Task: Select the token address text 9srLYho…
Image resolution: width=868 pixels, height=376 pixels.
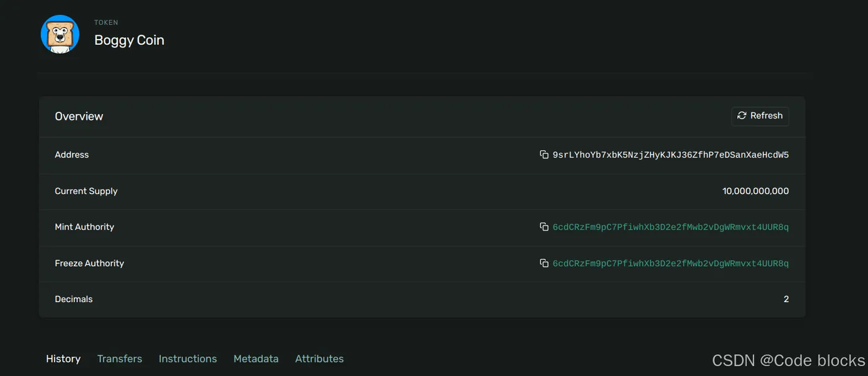Action: coord(671,155)
